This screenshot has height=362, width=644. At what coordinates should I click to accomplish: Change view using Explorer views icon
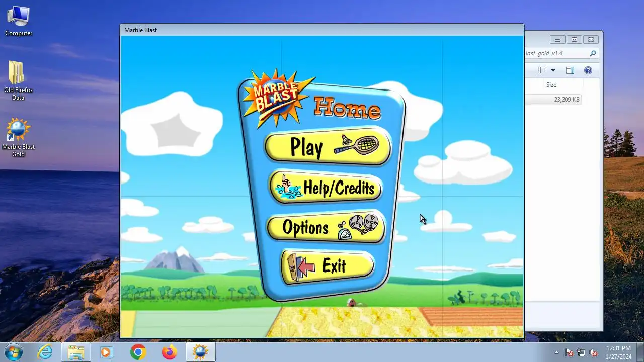(x=542, y=70)
